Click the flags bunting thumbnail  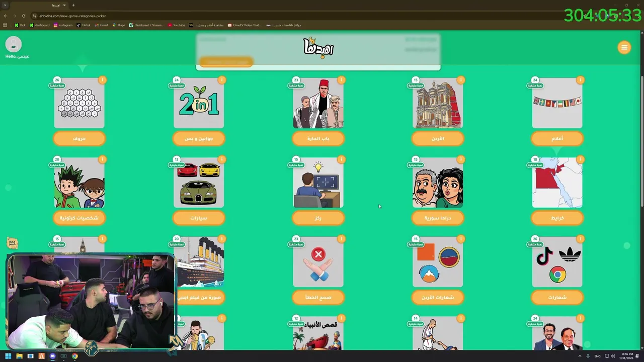tap(557, 103)
